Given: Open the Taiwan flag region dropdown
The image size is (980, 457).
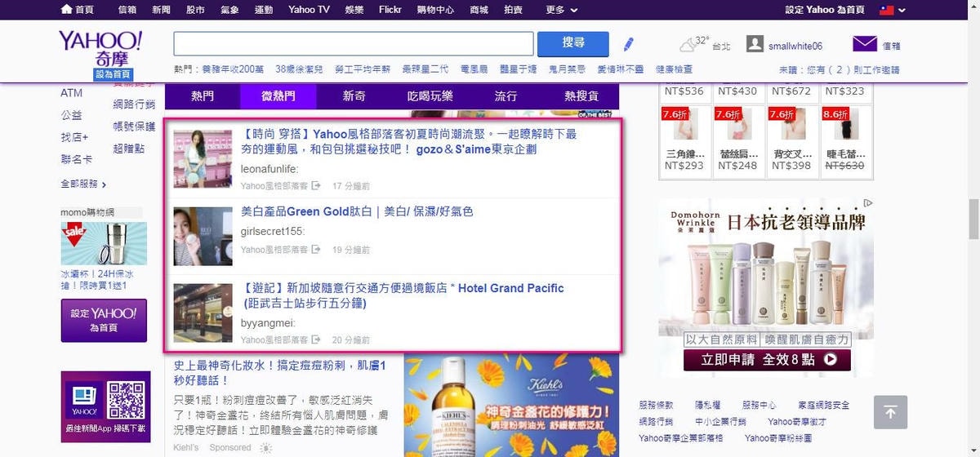Looking at the screenshot, I should [x=892, y=10].
